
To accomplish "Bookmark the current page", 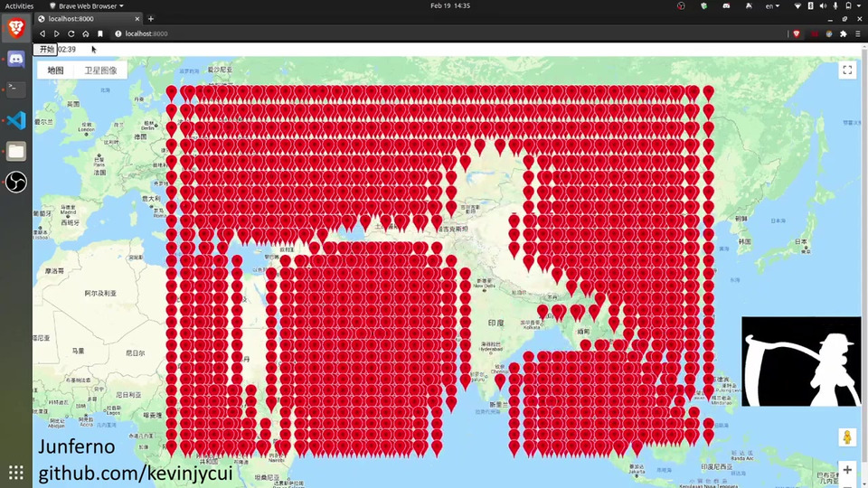I will tap(100, 33).
